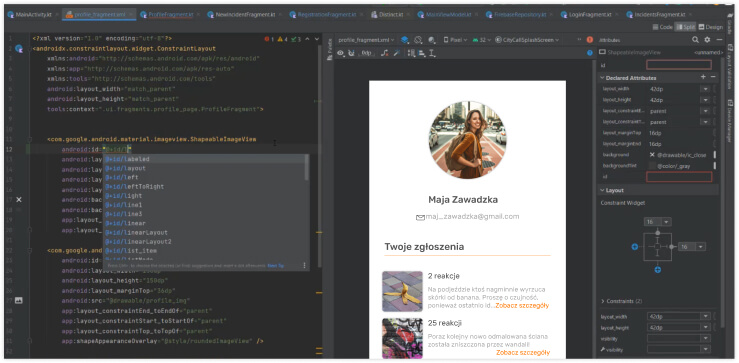Click the X gutter icon in editor

(x=19, y=200)
